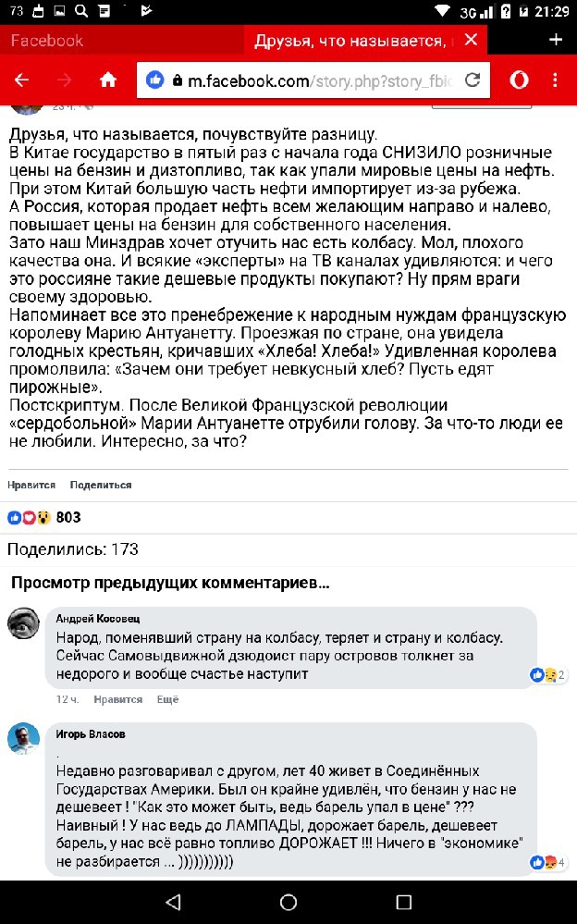Tap the browser back arrow

point(21,80)
